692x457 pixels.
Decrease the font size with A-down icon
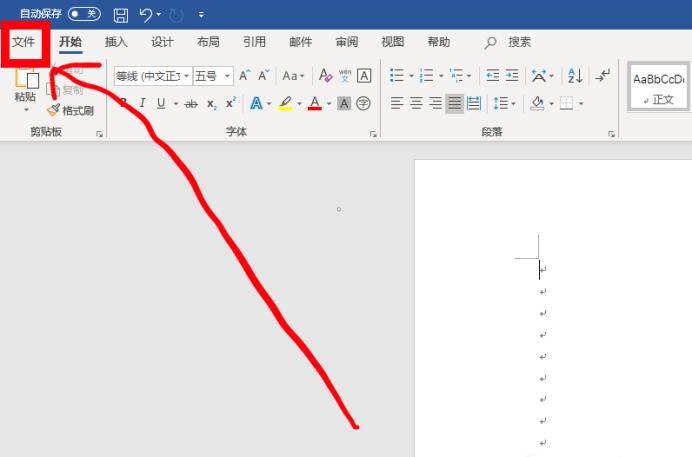(x=263, y=76)
